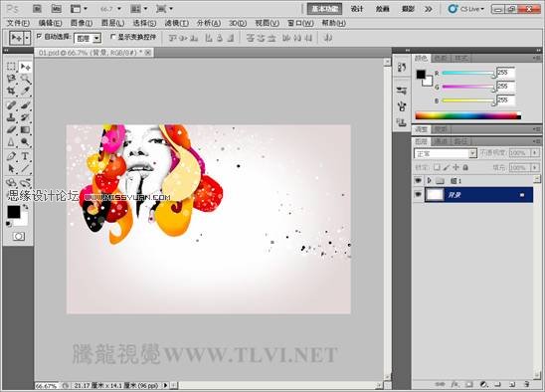Swap foreground and background colors
This screenshot has height=392, width=545.
(26, 207)
